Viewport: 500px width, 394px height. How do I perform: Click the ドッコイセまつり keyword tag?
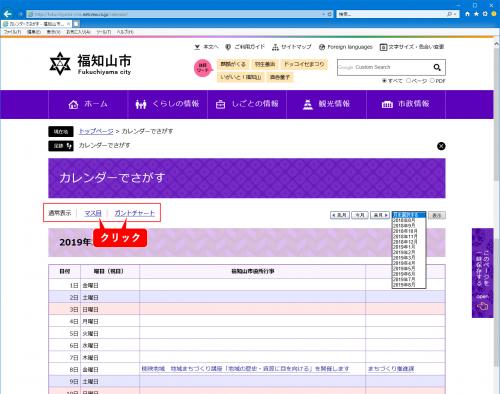(x=304, y=64)
